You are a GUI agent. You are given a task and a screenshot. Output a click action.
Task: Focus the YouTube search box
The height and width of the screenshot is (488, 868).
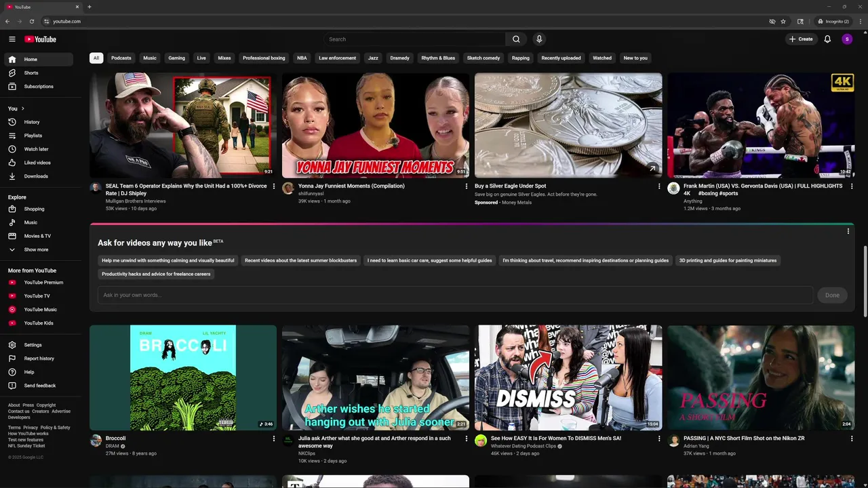point(414,39)
